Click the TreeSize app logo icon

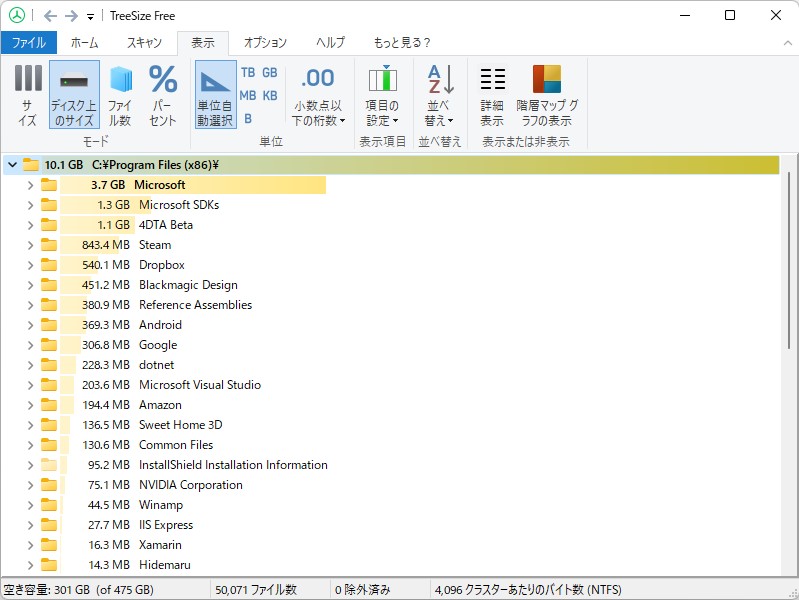tap(17, 16)
